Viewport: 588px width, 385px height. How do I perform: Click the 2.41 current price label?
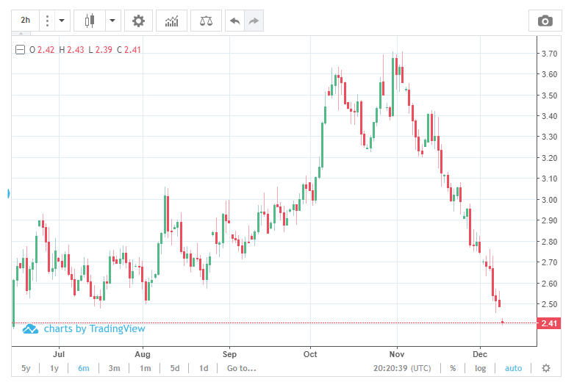click(x=549, y=323)
